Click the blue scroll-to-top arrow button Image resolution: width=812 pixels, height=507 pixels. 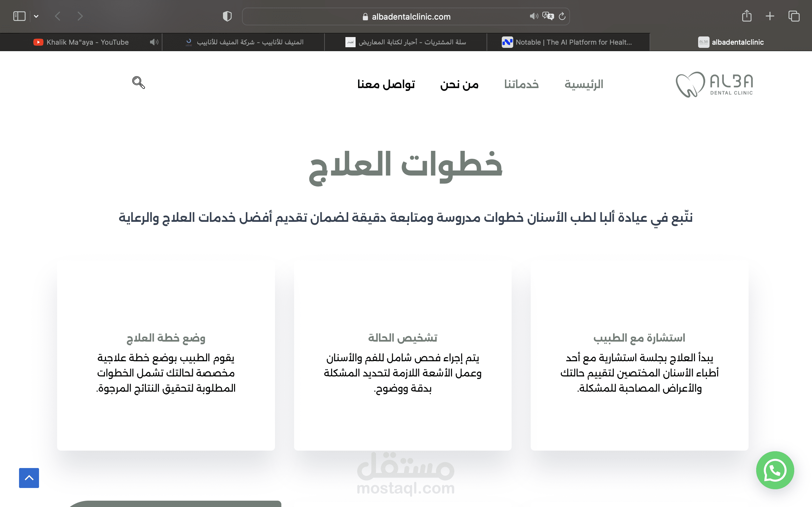[x=29, y=478]
